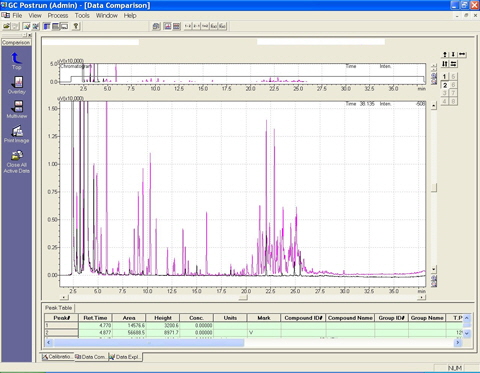Open the Process menu
Screen dimensions: 480x373
[58, 15]
